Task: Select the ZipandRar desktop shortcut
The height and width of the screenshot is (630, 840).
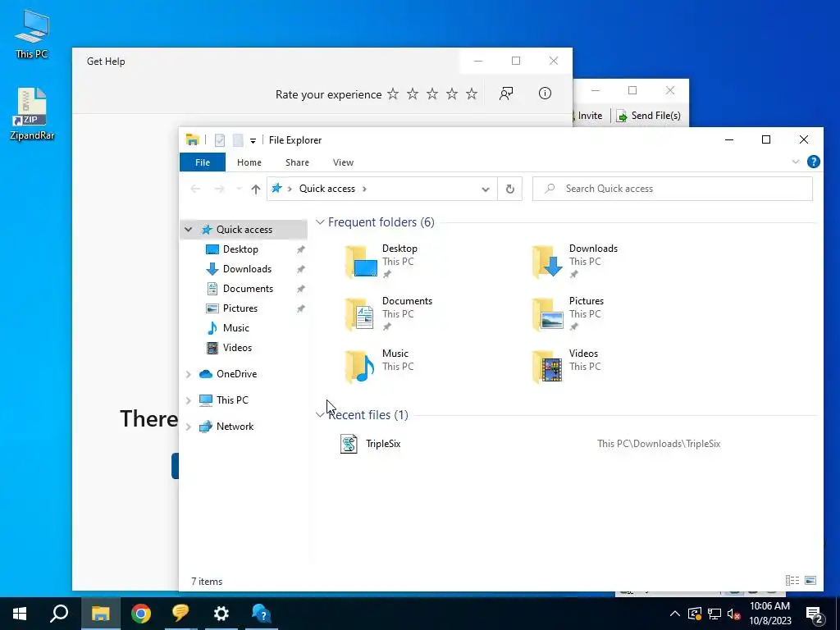Action: coord(32,113)
